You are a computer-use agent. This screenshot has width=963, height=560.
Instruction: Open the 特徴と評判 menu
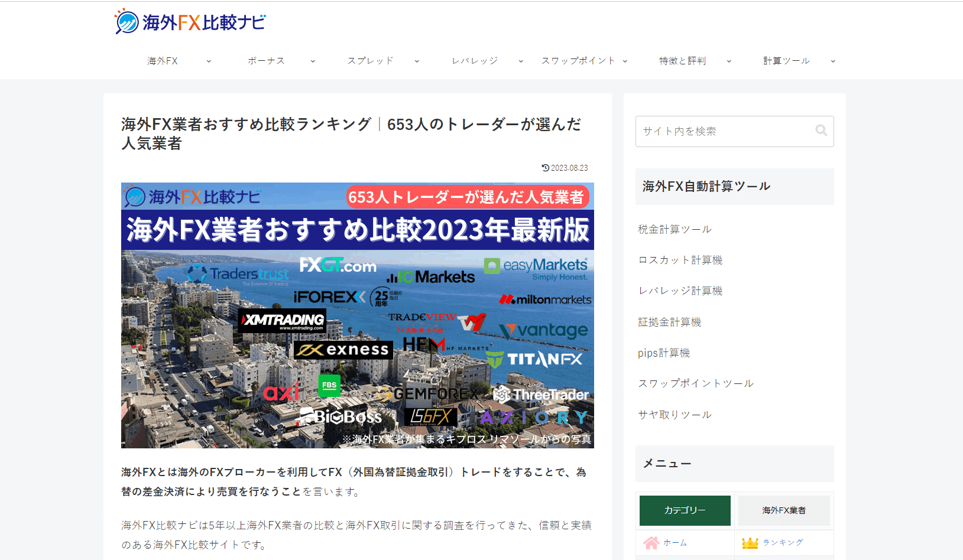(x=682, y=61)
